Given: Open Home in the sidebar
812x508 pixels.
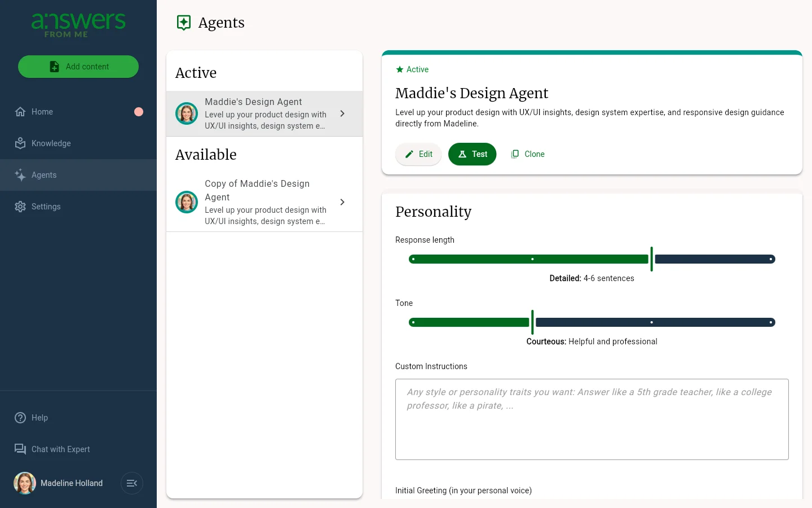Looking at the screenshot, I should 78,112.
